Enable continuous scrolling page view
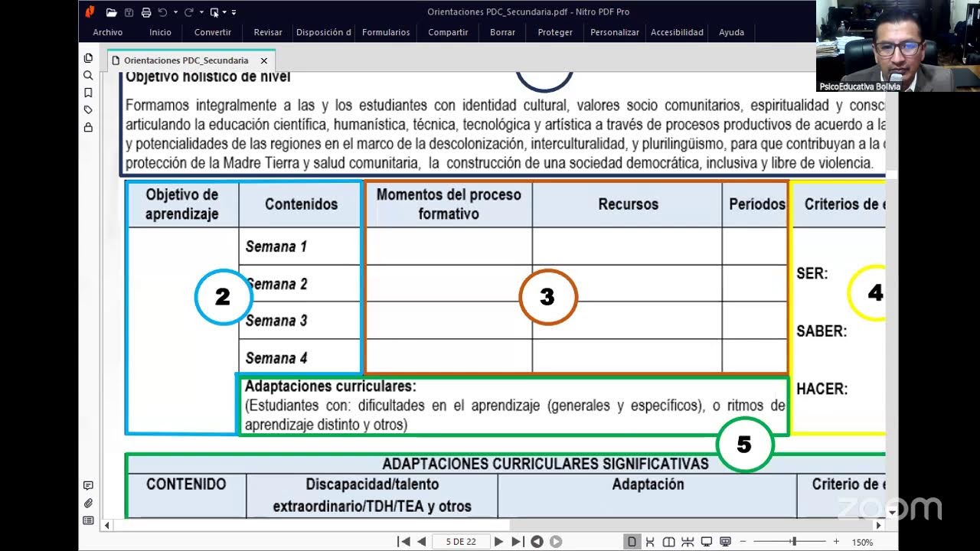Image resolution: width=980 pixels, height=551 pixels. click(x=650, y=542)
